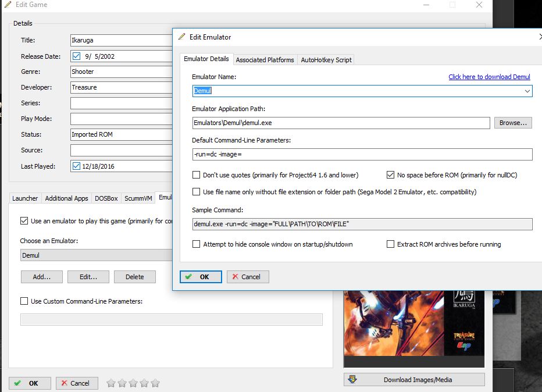The width and height of the screenshot is (542, 392).
Task: Set rating to four stars in Edit Game
Action: coord(144,383)
